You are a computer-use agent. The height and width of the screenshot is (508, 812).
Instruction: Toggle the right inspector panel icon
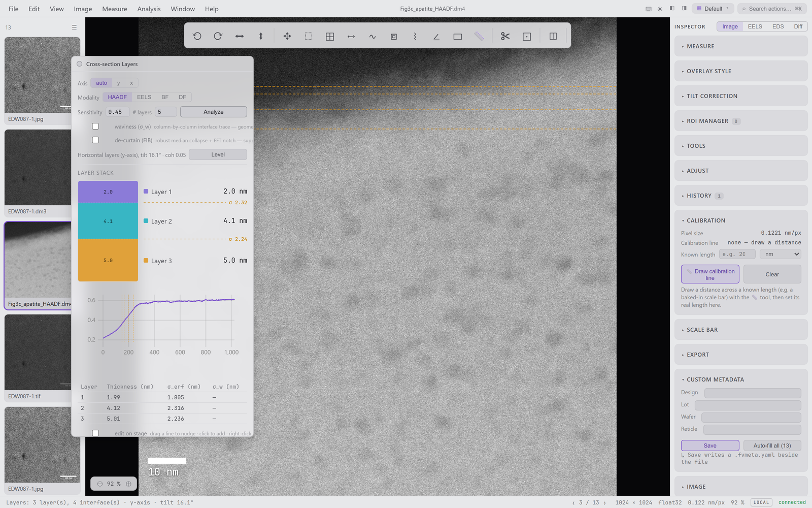(x=684, y=9)
